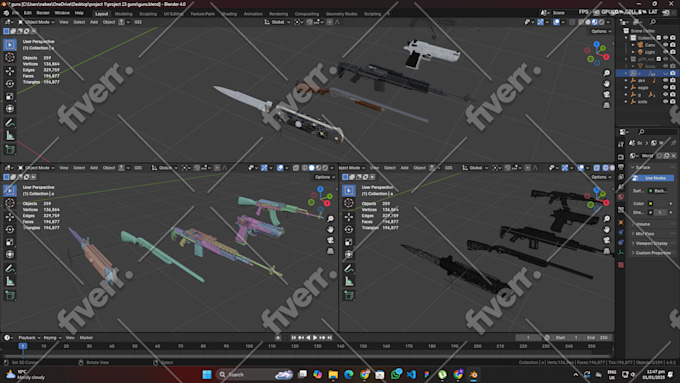Viewport: 680px width, 383px height.
Task: Hide the aks armature with its eye icon
Action: tap(666, 80)
